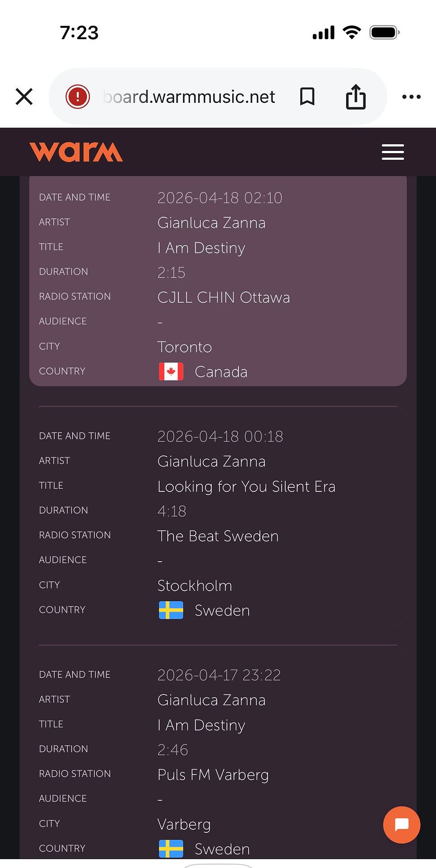
Task: Tap the 2026-04-17 23:22 timestamp
Action: pyautogui.click(x=219, y=675)
